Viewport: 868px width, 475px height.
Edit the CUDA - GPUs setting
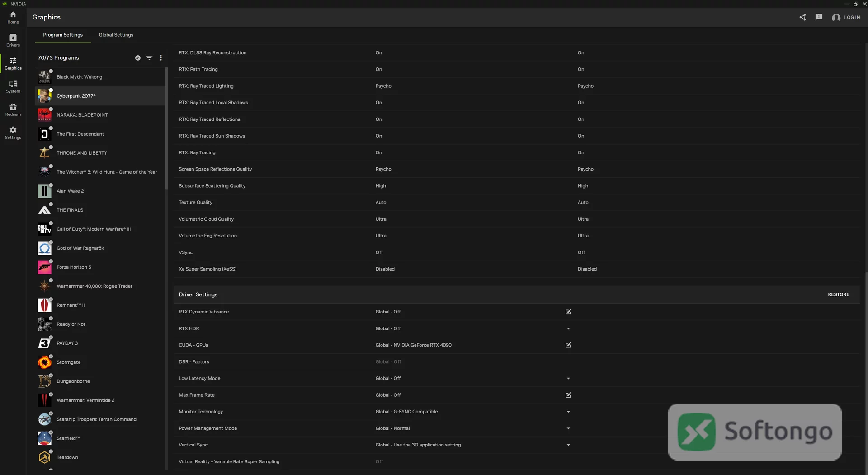tap(568, 345)
